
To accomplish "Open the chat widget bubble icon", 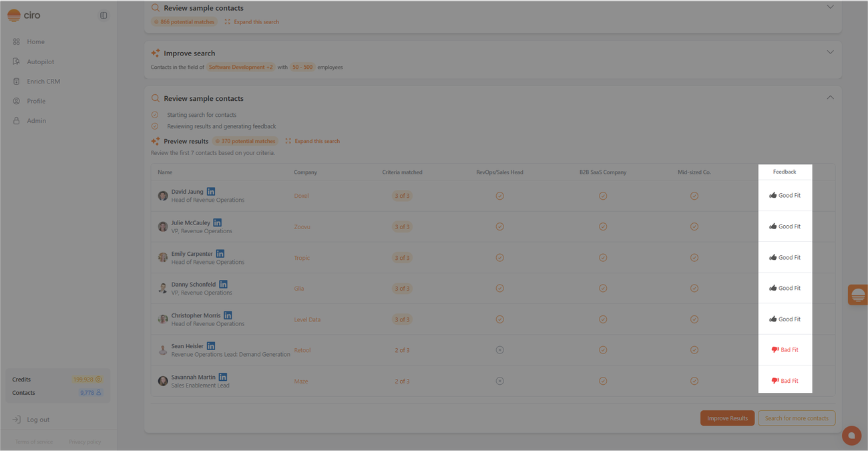I will coord(851,436).
